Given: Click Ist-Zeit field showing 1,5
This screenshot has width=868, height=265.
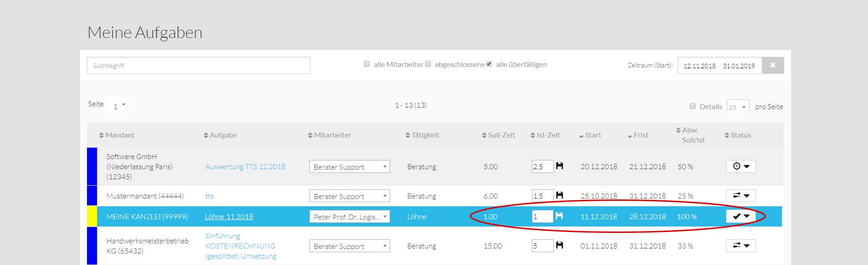Looking at the screenshot, I should pyautogui.click(x=542, y=196).
